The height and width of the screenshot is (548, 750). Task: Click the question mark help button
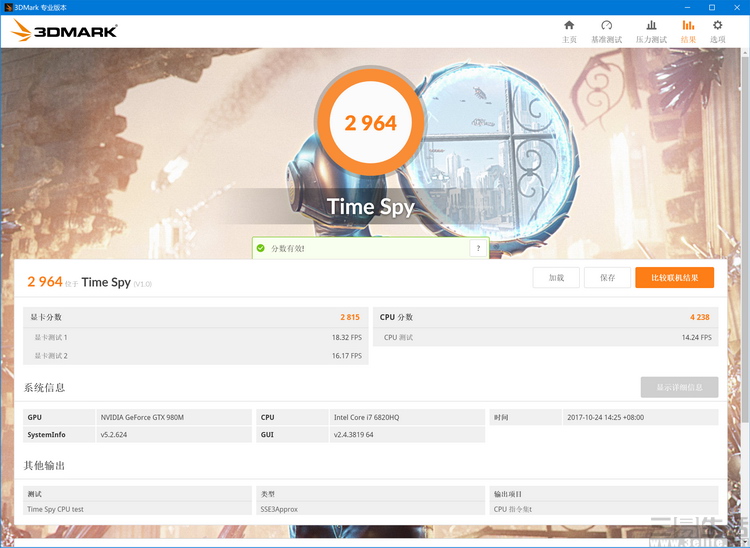(x=478, y=248)
